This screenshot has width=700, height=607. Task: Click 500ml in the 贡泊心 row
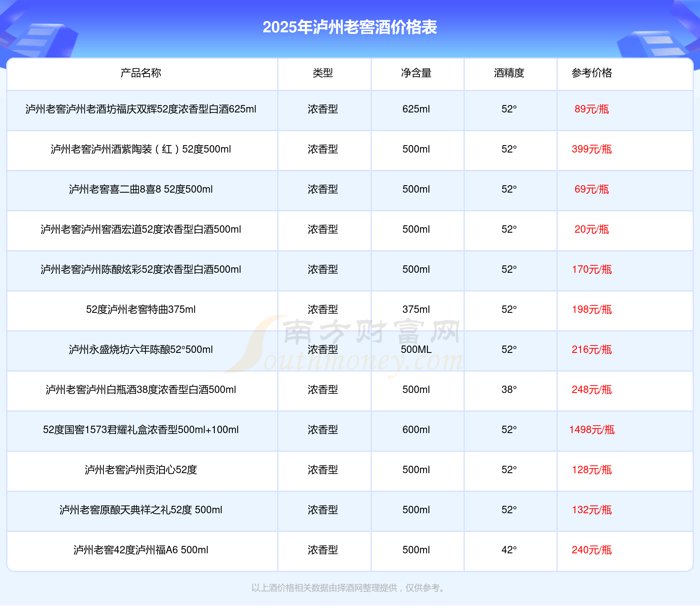(x=416, y=470)
